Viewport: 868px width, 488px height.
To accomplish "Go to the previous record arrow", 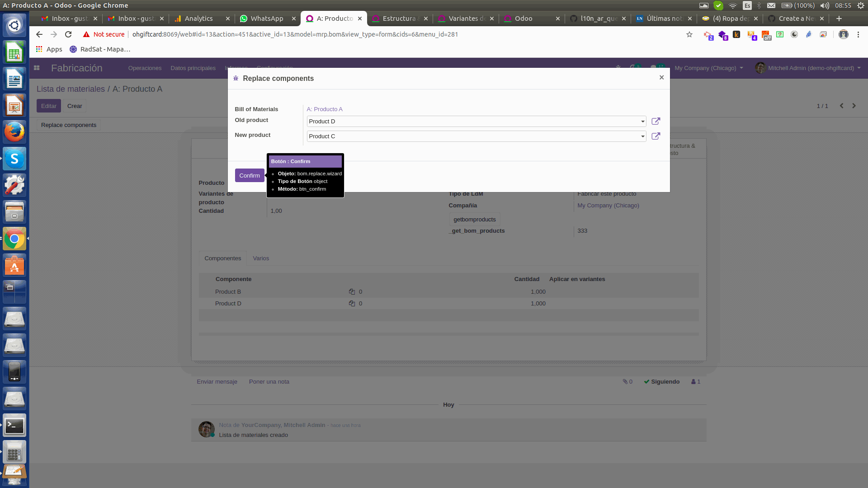I will point(841,106).
